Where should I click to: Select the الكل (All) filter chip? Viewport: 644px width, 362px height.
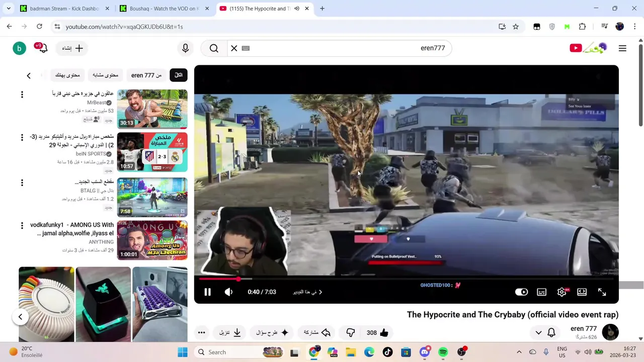point(179,75)
